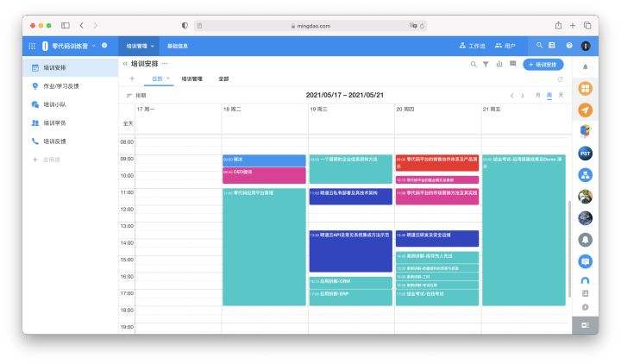Select 培训学员 in the left sidebar
Viewport: 621px width, 364px height.
point(71,122)
